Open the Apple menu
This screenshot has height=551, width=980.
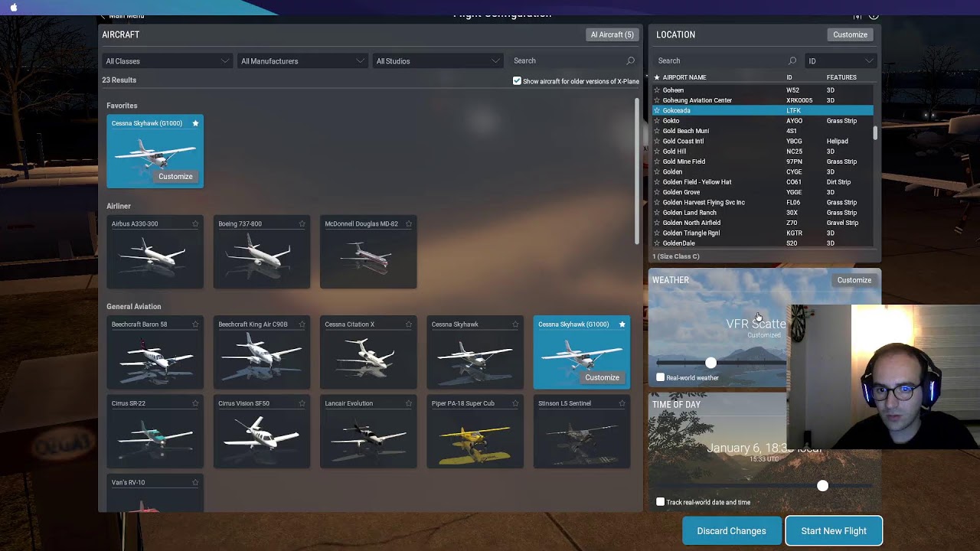14,7
